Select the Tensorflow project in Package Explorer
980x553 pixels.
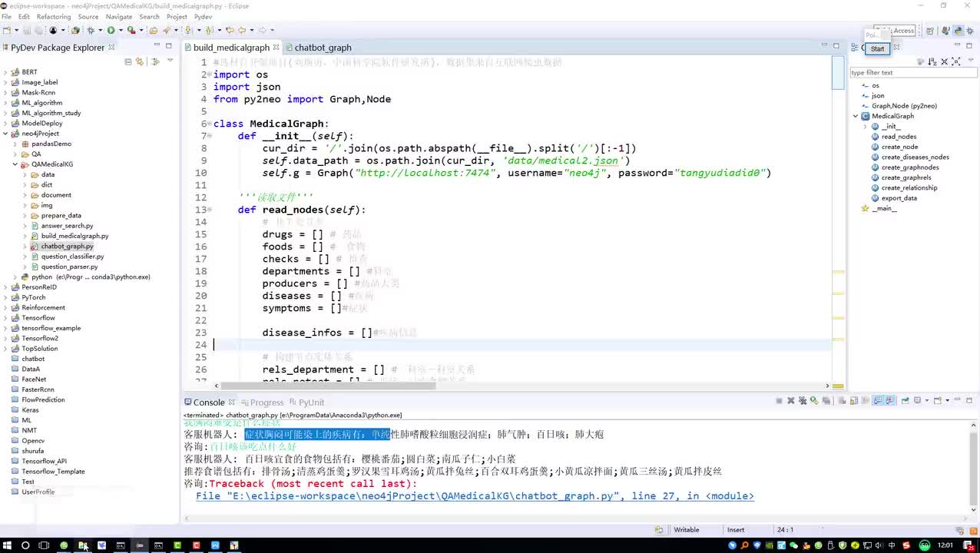tap(38, 318)
